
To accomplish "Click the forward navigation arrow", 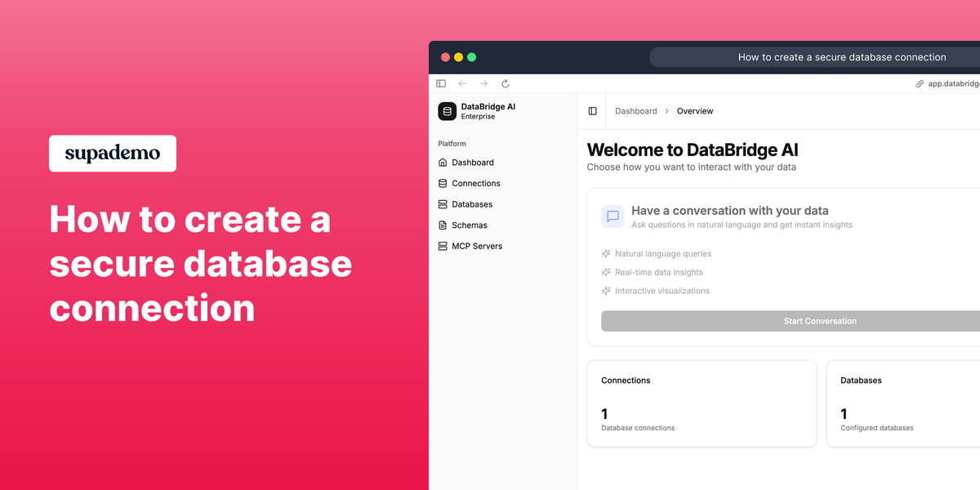I will [x=483, y=82].
